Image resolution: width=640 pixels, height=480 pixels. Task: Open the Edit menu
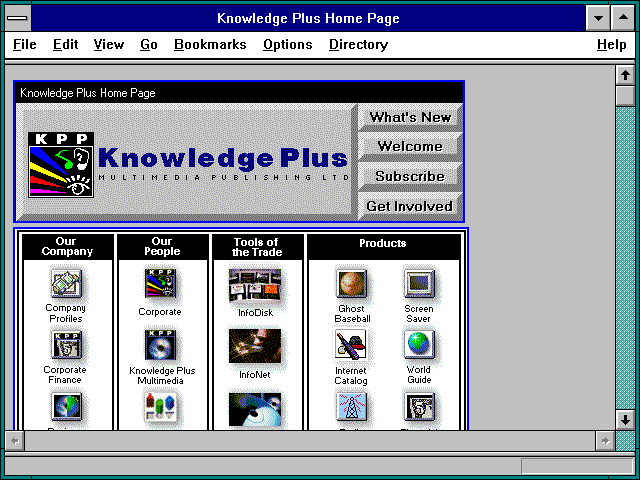pos(65,44)
